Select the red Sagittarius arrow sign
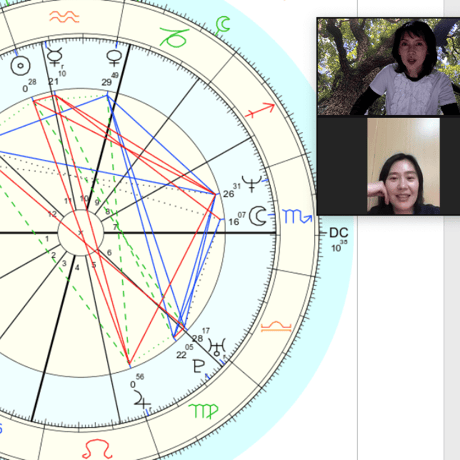 pos(260,110)
